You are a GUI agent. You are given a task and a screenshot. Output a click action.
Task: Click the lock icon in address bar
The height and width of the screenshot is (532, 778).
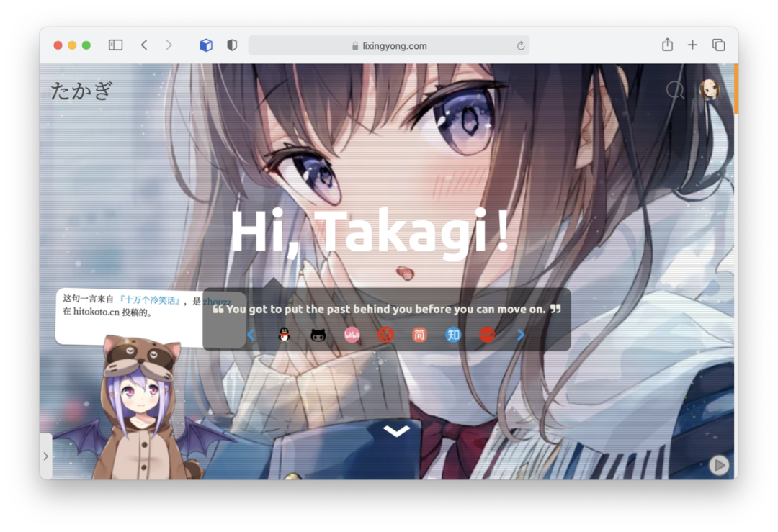(x=354, y=46)
